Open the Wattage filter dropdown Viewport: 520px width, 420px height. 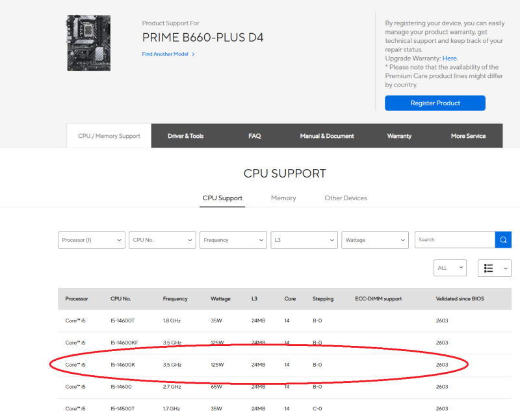pyautogui.click(x=375, y=240)
